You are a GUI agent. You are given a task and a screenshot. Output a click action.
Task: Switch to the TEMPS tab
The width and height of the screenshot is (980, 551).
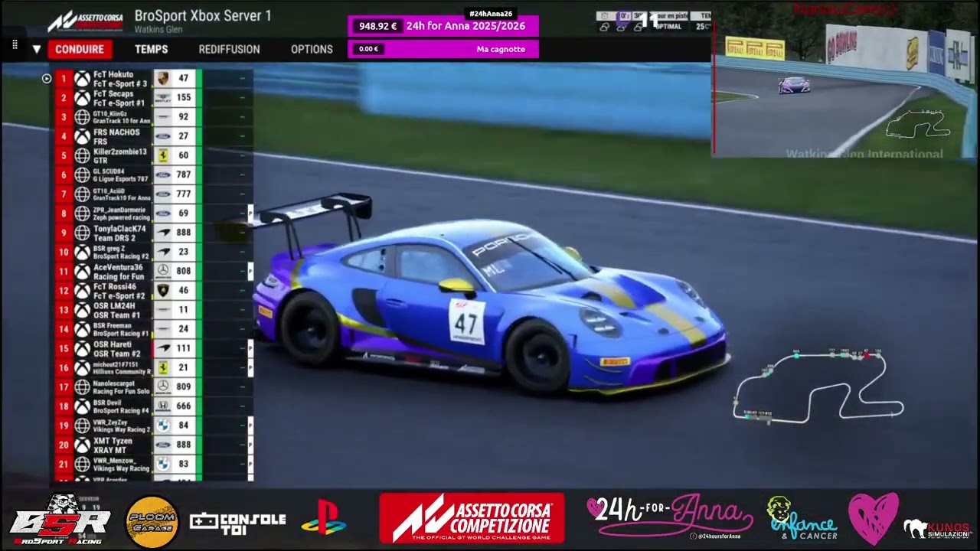point(152,49)
